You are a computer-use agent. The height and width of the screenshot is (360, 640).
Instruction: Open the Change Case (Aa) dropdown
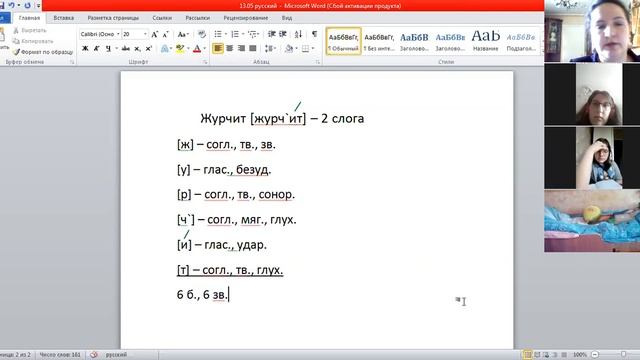click(183, 34)
